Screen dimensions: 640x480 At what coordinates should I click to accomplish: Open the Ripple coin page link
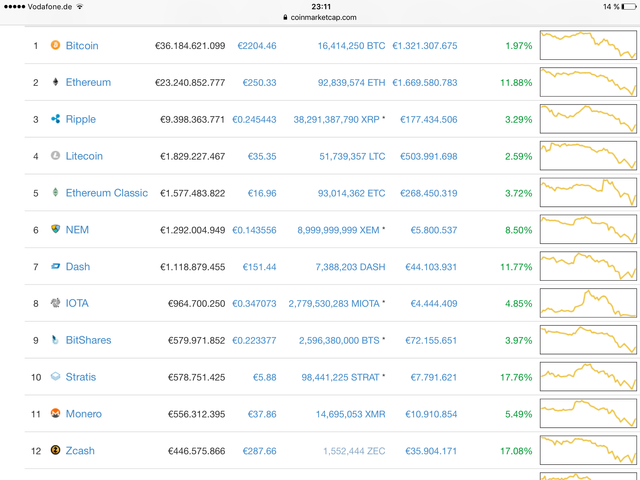(x=81, y=119)
